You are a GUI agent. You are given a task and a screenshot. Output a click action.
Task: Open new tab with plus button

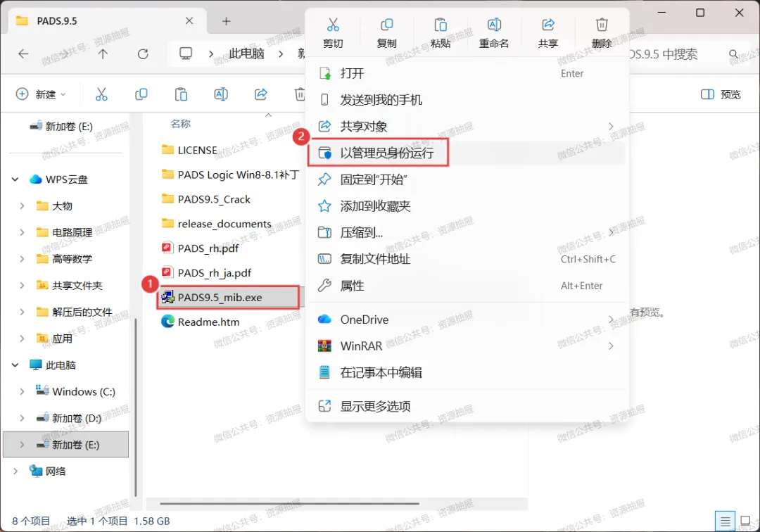coord(227,21)
